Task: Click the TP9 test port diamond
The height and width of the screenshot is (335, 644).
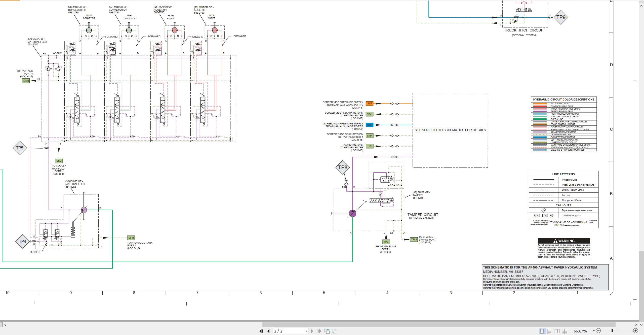Action: tap(561, 17)
